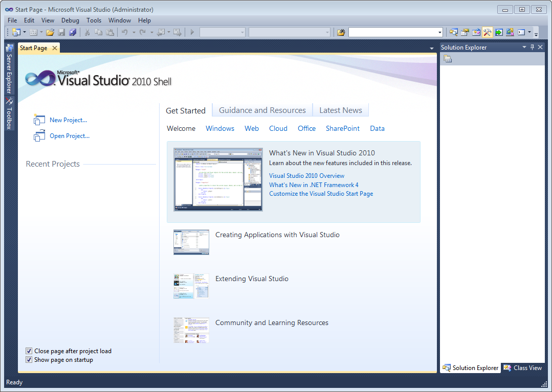Screen dimensions: 552x392
Task: Unpin the Solution Explorer panel
Action: [x=531, y=47]
